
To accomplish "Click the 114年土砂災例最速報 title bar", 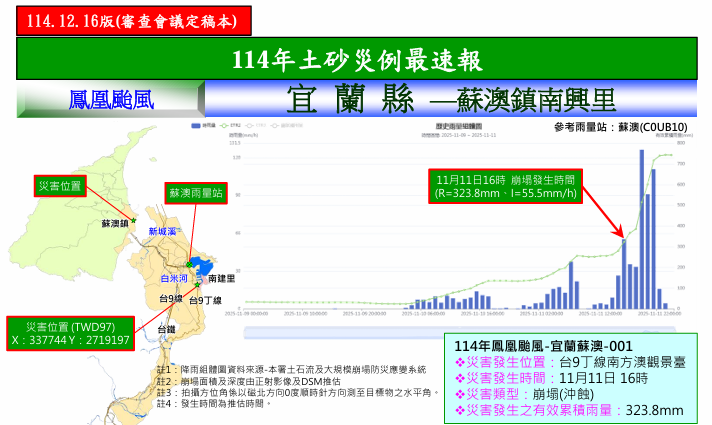I will pyautogui.click(x=356, y=59).
